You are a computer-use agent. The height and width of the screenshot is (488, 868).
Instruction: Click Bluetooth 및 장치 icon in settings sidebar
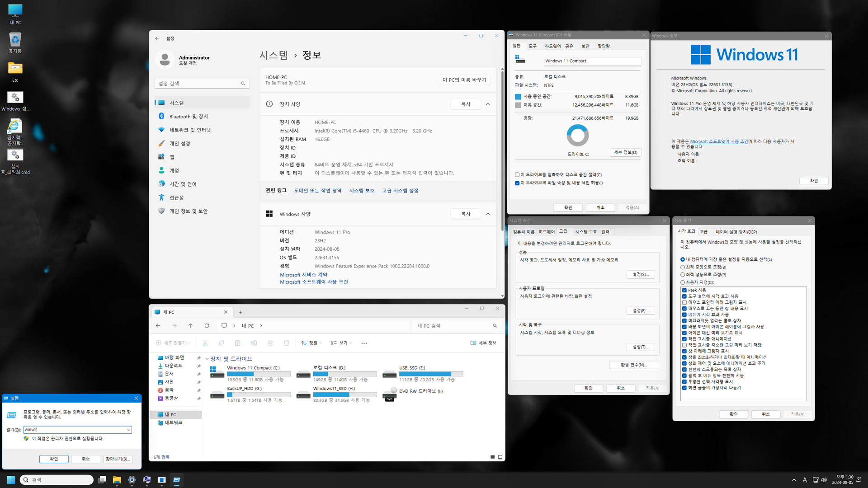tap(161, 117)
